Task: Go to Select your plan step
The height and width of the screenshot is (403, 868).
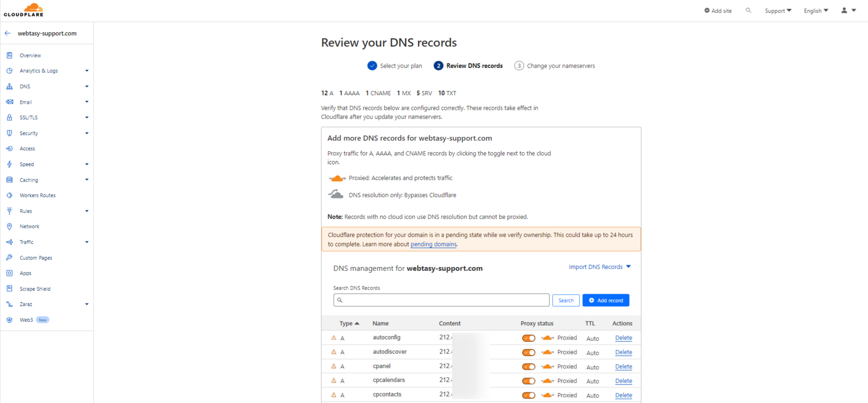Action: (395, 66)
